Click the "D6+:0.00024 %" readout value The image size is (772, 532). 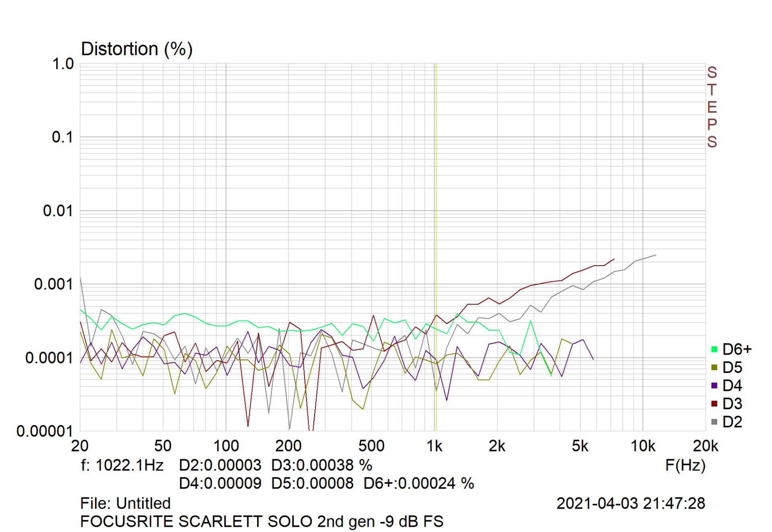tap(419, 483)
